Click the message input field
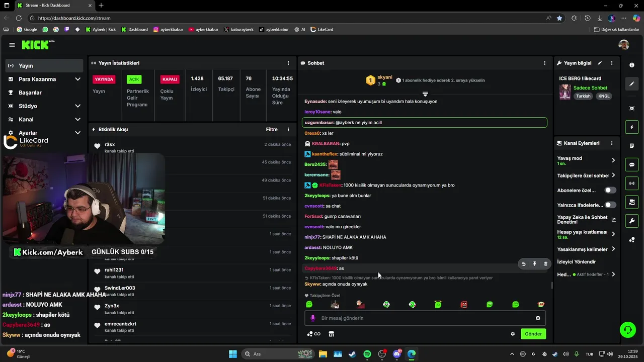This screenshot has height=362, width=644. (425, 318)
